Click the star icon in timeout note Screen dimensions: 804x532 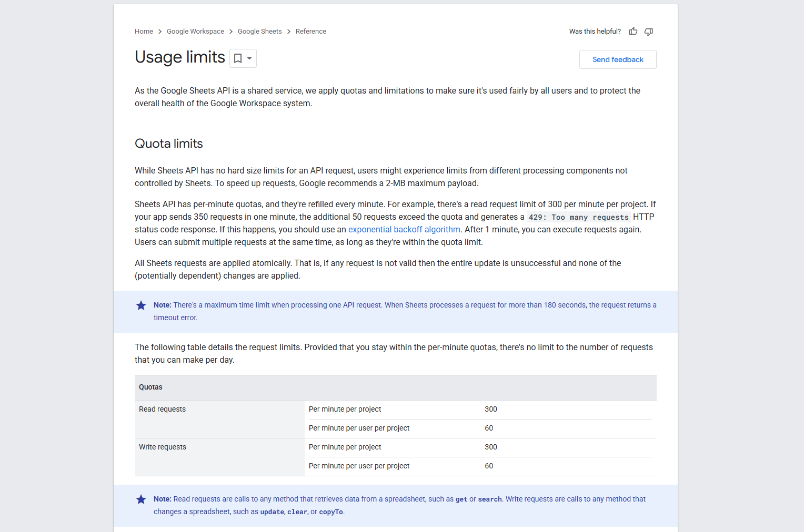tap(141, 305)
